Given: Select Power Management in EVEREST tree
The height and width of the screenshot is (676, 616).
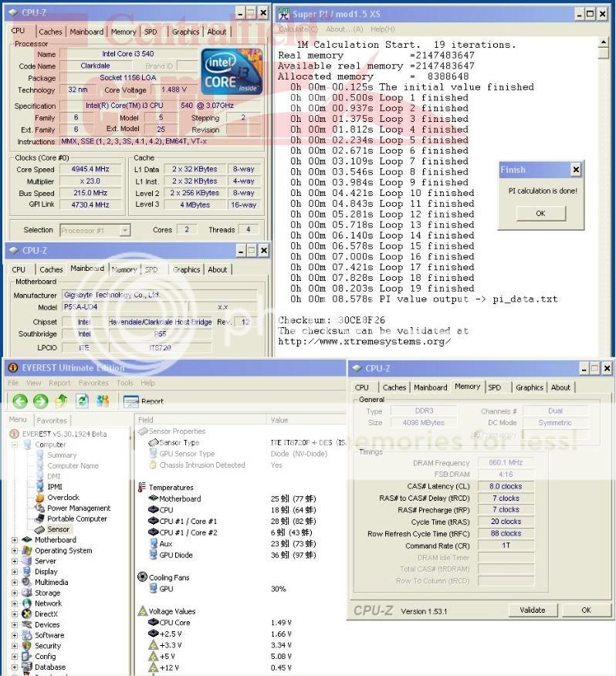Looking at the screenshot, I should point(79,509).
